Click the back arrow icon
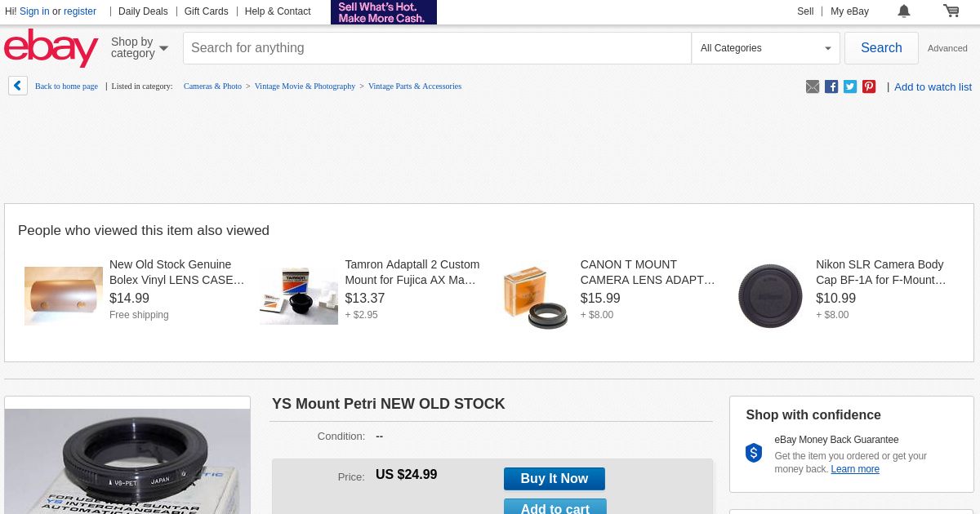980x514 pixels. tap(18, 86)
